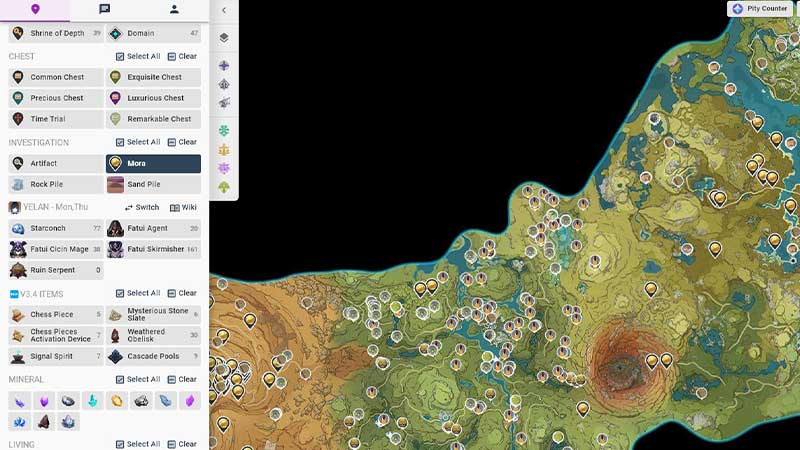The height and width of the screenshot is (450, 800).
Task: Collapse the sidebar with the arrow
Action: click(x=224, y=10)
